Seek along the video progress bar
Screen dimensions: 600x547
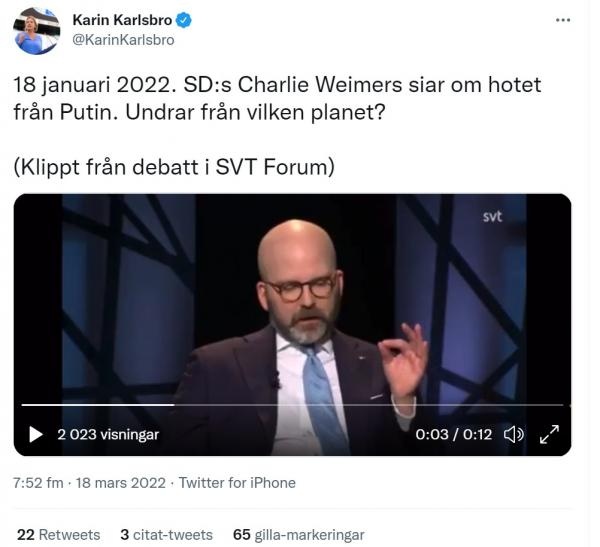point(292,404)
